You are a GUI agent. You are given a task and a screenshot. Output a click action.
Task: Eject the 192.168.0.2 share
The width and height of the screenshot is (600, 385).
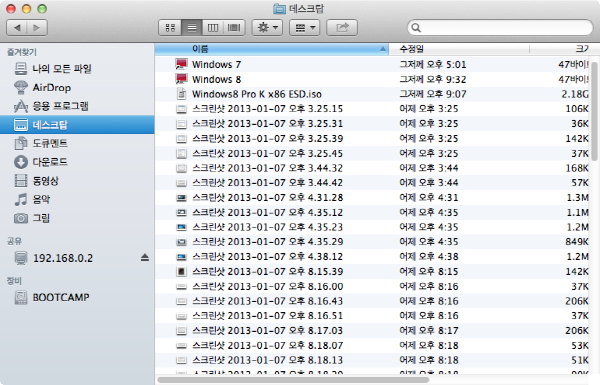145,258
